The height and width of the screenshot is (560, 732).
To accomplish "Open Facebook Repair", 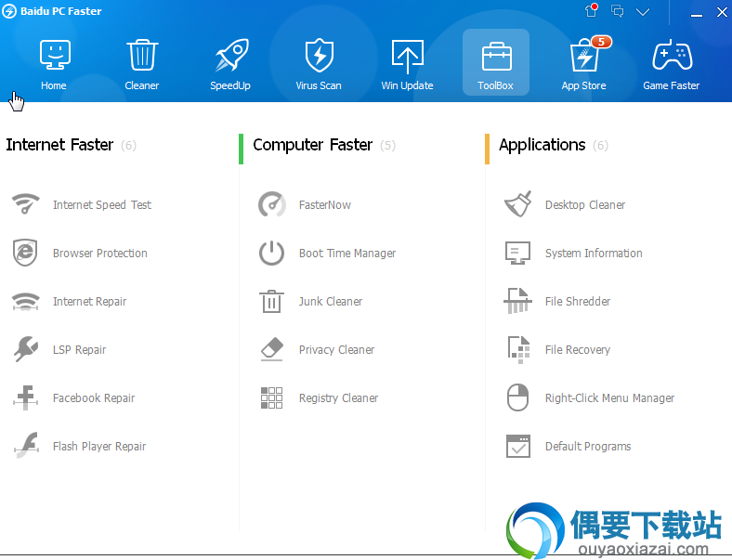I will coord(94,398).
